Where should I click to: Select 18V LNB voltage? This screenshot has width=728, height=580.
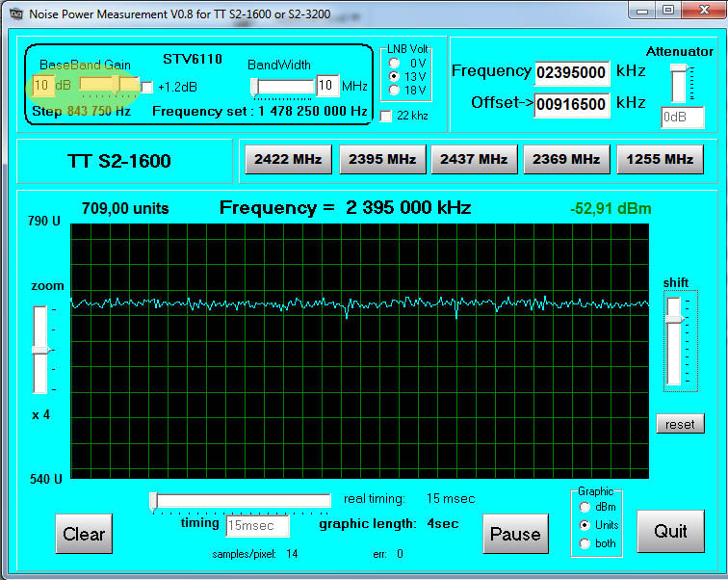[394, 90]
